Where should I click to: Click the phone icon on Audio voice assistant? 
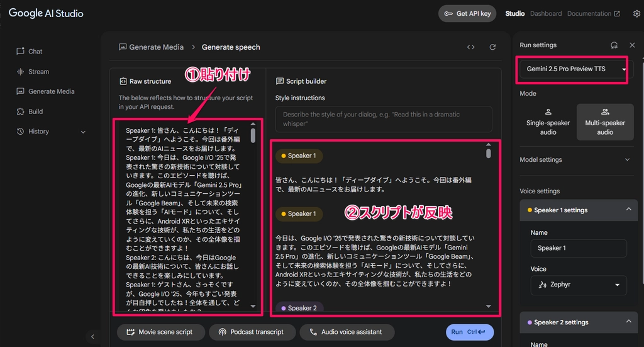point(313,332)
